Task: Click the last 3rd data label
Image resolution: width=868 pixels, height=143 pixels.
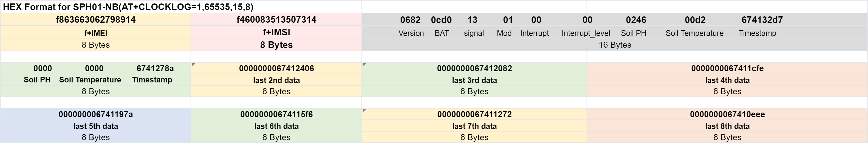Action: (474, 80)
